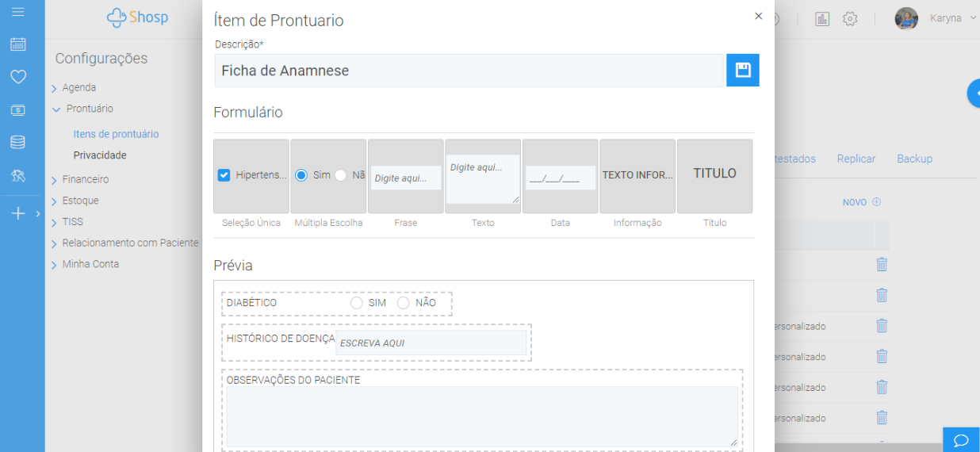980x452 pixels.
Task: Click the plus circle icon next to NOVO
Action: [876, 202]
